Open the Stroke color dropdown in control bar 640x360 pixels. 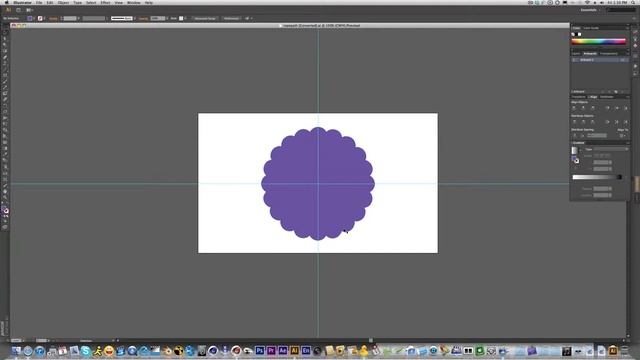(44, 18)
